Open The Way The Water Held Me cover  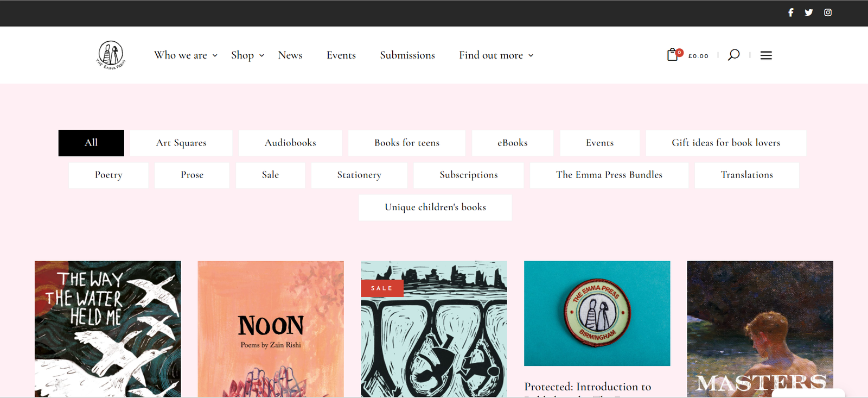(x=108, y=329)
